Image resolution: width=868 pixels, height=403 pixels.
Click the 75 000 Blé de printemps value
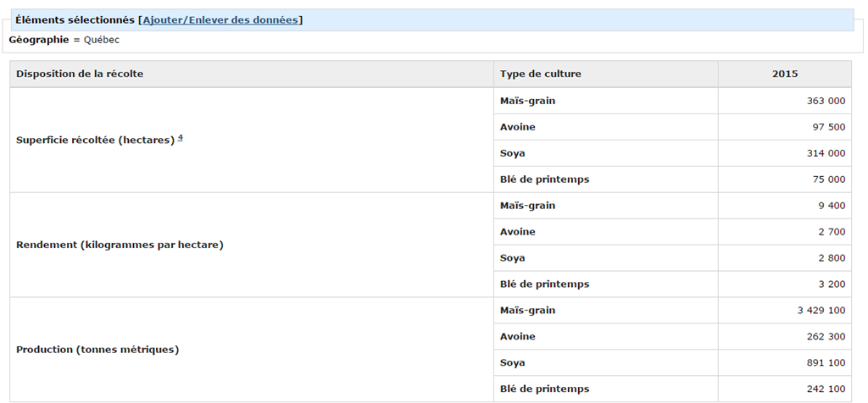click(828, 179)
